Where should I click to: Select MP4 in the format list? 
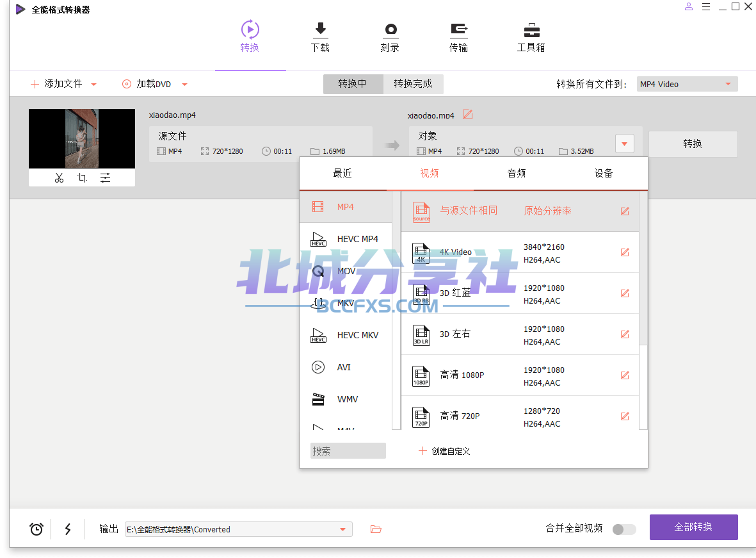pos(346,207)
